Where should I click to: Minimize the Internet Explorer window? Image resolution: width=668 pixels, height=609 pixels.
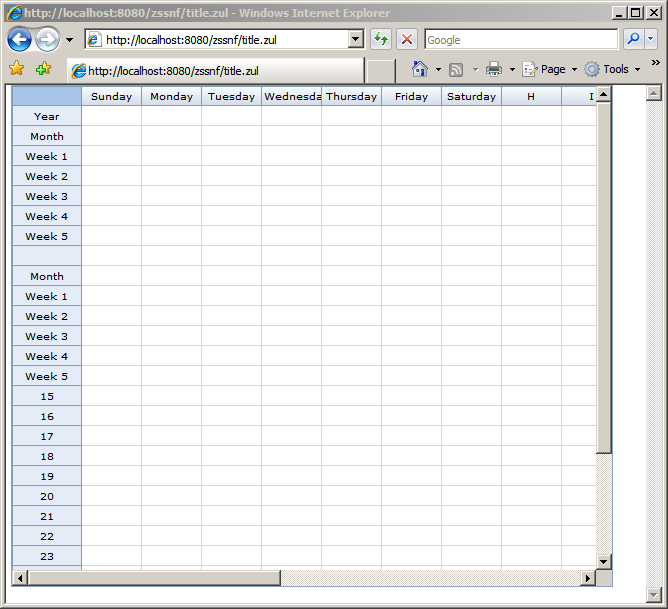[x=619, y=13]
